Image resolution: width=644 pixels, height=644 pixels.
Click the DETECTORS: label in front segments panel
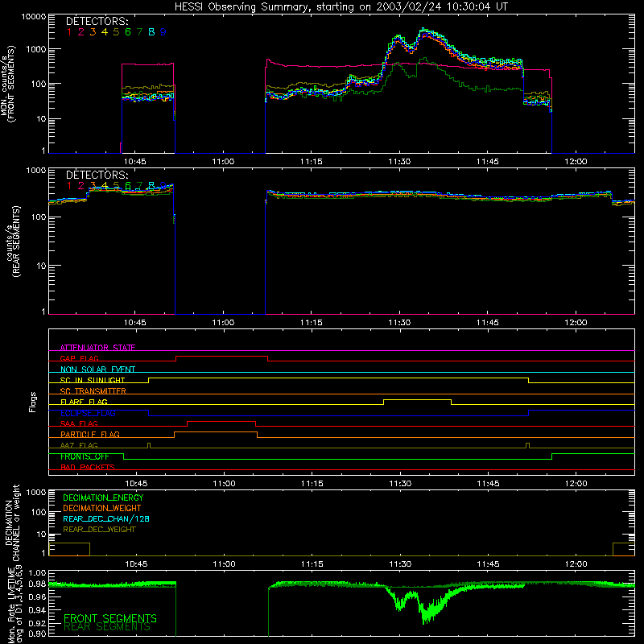(x=97, y=21)
